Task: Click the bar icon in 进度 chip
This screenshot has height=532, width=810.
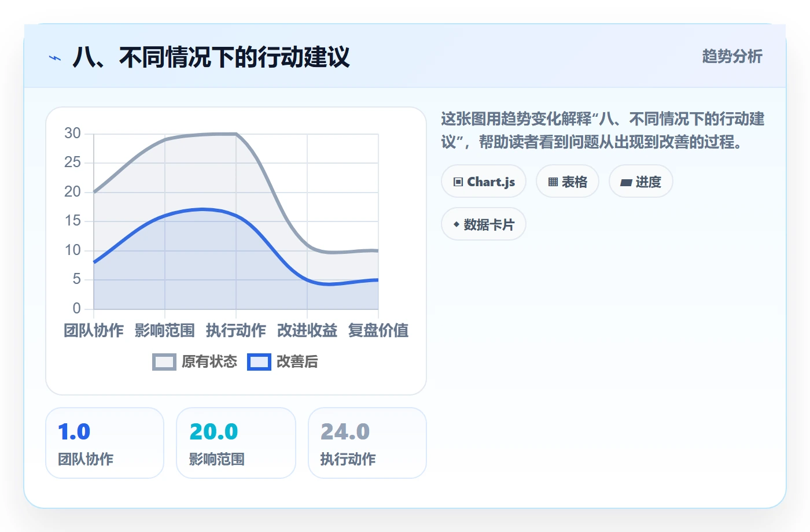Action: click(626, 183)
